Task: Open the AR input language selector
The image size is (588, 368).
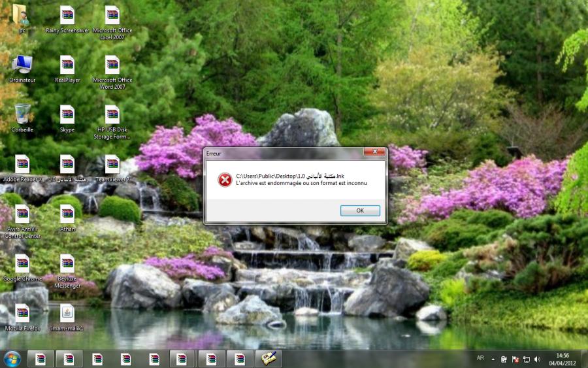Action: 480,358
